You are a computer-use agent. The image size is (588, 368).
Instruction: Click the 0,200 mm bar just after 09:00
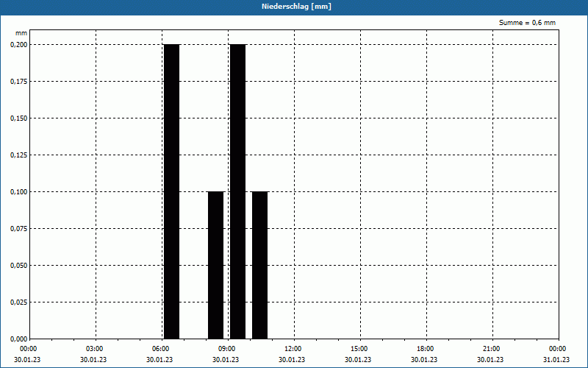pyautogui.click(x=237, y=191)
